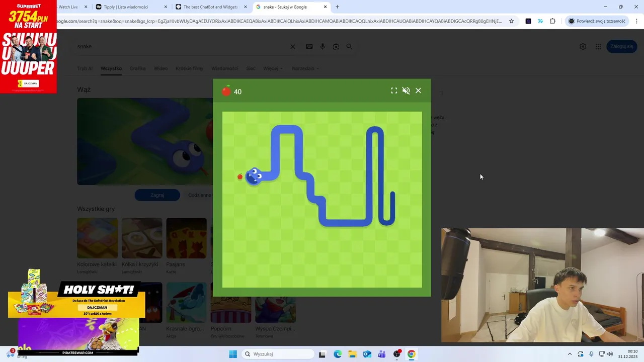Open the three-dot options beside the game card
644x362 pixels.
[x=442, y=93]
